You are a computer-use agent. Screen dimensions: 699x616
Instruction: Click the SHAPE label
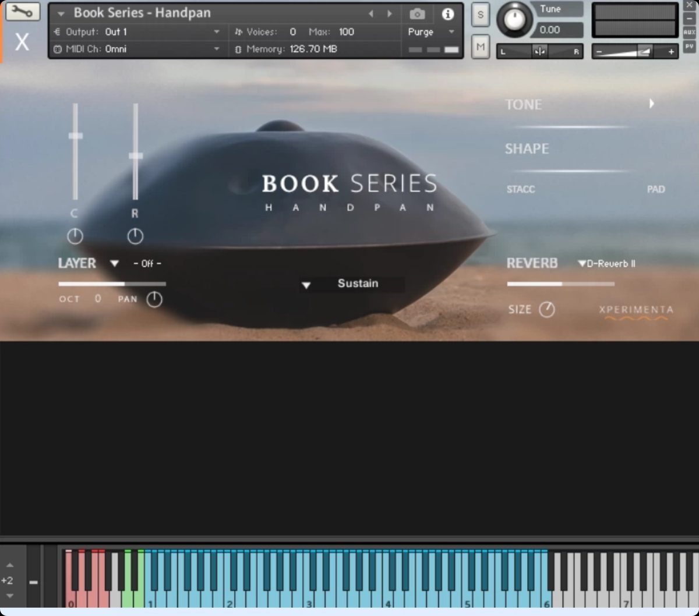527,149
